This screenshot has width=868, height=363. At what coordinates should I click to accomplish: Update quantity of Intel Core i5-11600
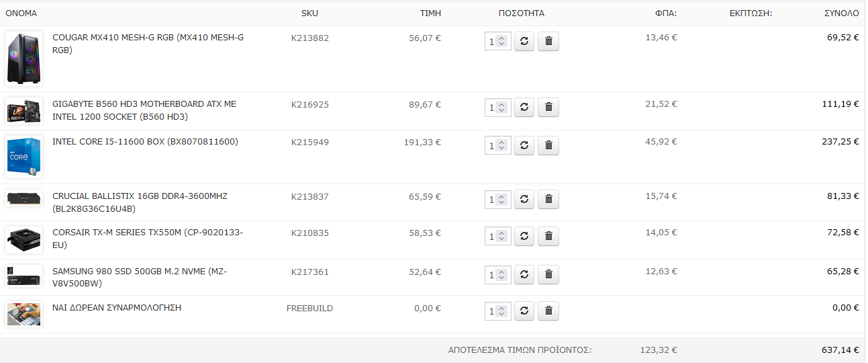[524, 145]
